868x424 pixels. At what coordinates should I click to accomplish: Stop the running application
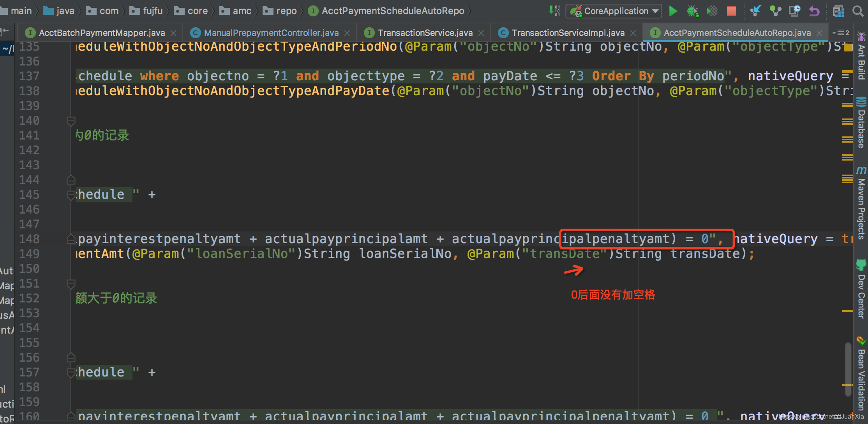(731, 11)
